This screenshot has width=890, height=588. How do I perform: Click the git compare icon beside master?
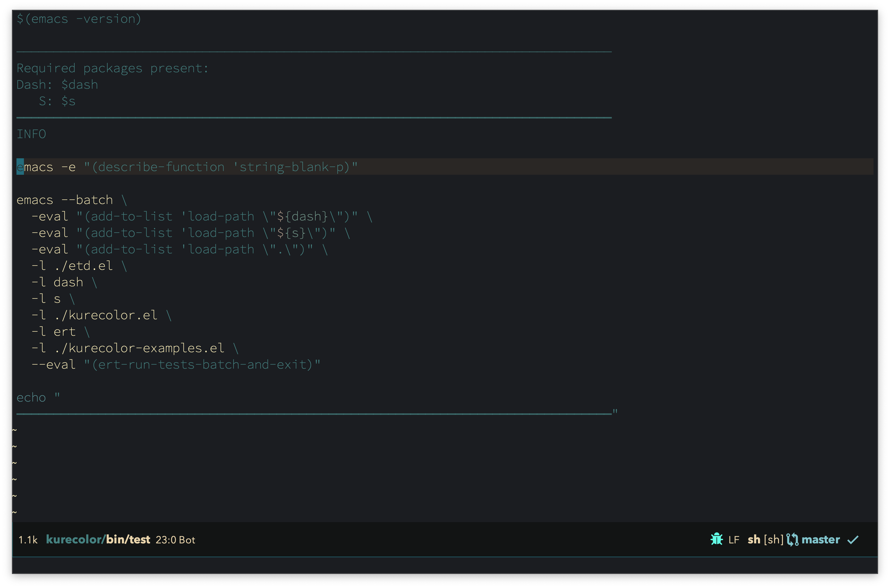click(x=792, y=540)
